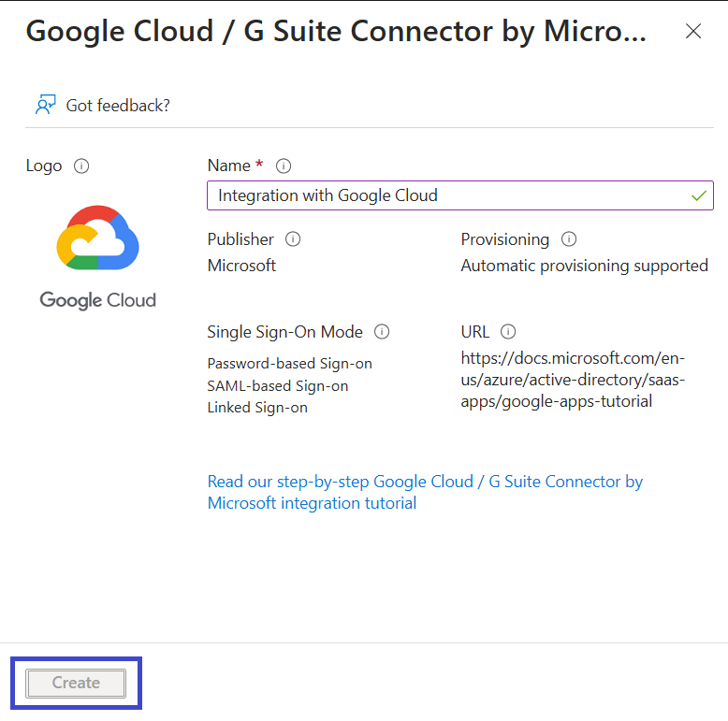This screenshot has height=721, width=728.
Task: Click the Linked Sign-on text
Action: [257, 408]
